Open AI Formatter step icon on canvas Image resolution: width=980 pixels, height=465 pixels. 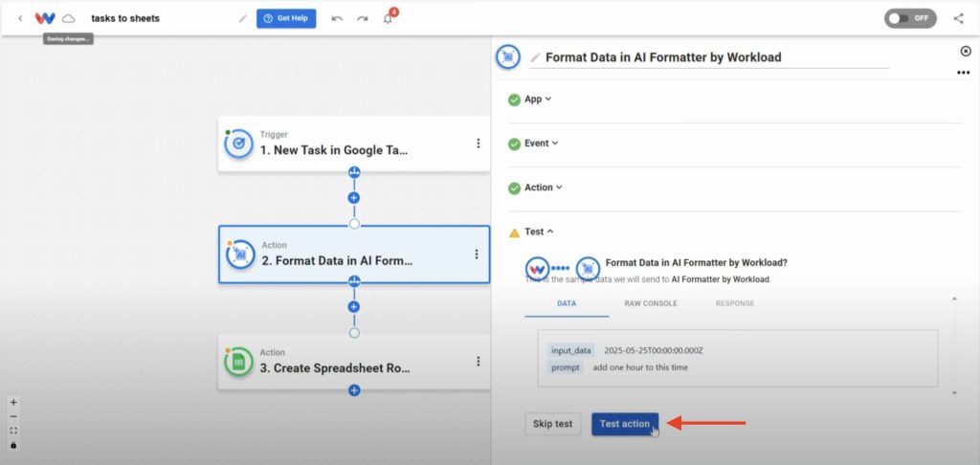(x=240, y=255)
